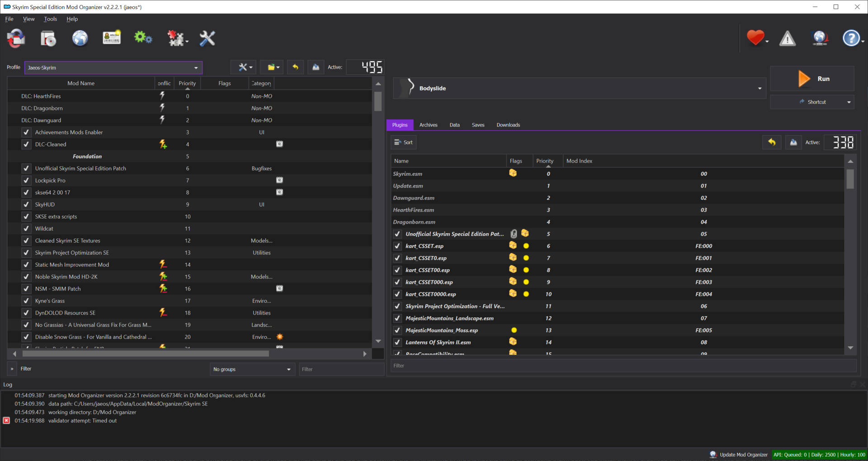
Task: Restore mod list backup with yellow arrow icon
Action: 295,67
